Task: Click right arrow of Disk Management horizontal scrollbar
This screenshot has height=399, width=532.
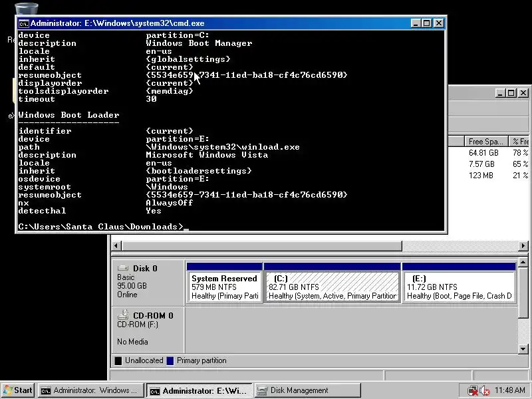Action: pos(523,245)
